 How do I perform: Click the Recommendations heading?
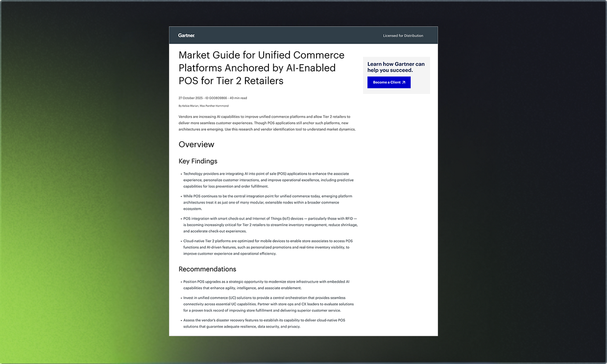tap(207, 269)
